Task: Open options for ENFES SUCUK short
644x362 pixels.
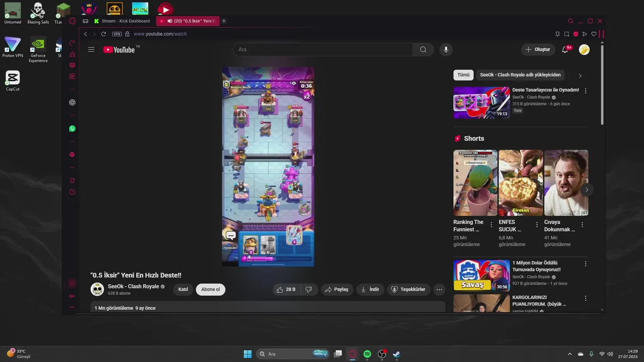Action: tap(537, 225)
